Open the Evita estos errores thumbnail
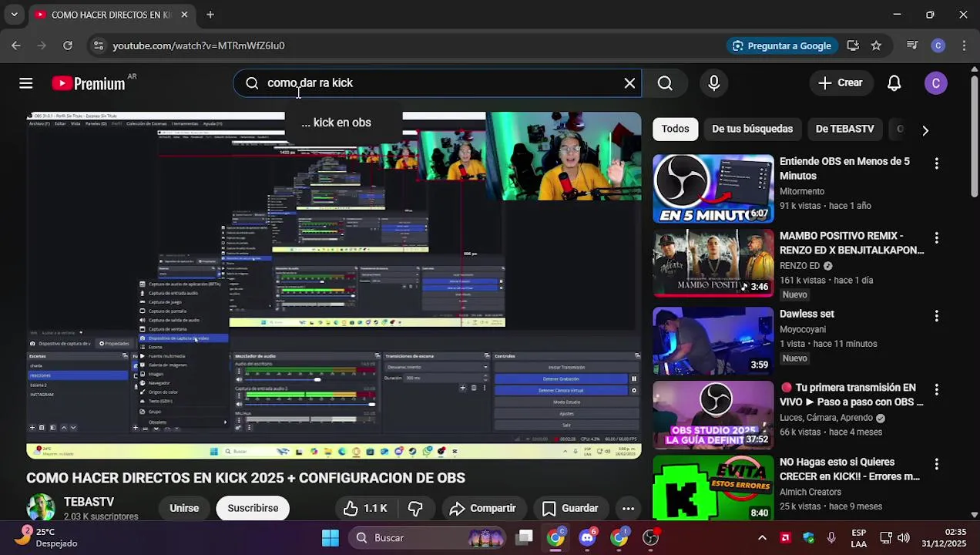The image size is (980, 555). coord(713,489)
